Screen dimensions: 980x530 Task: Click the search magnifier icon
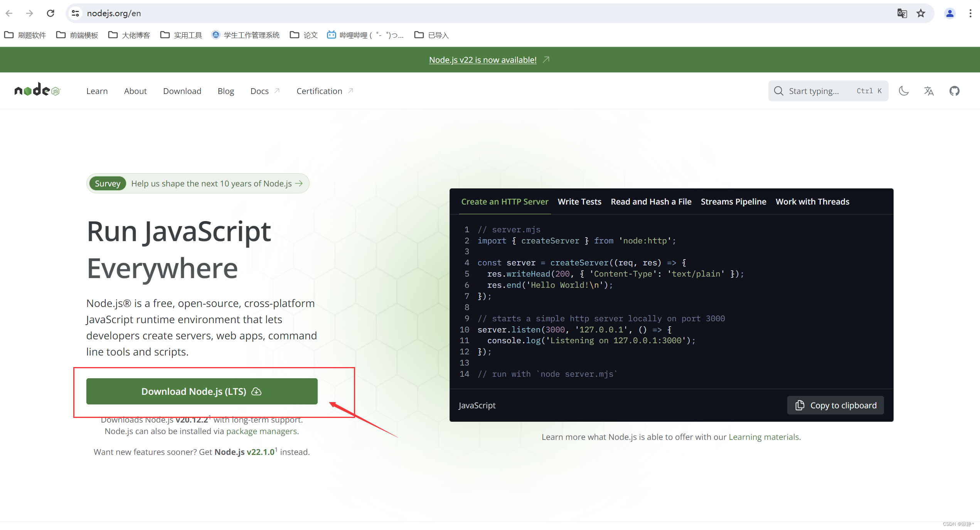tap(778, 91)
